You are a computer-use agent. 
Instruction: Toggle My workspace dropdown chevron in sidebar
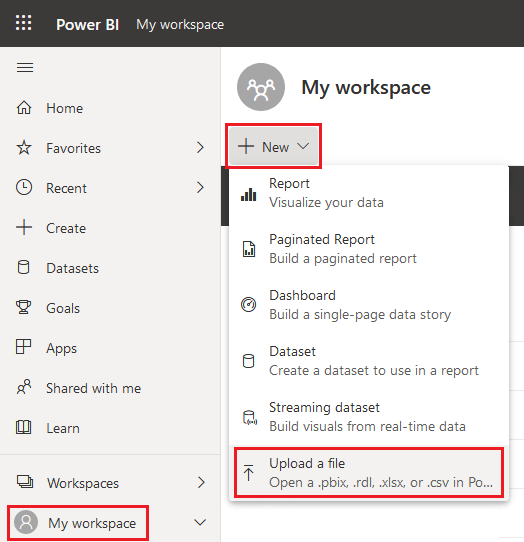pyautogui.click(x=200, y=522)
